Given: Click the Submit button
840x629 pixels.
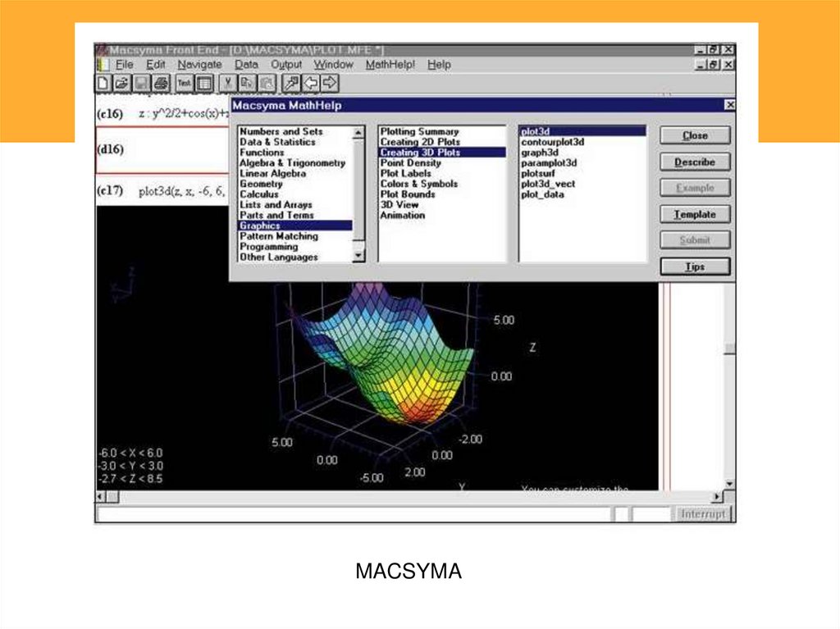Looking at the screenshot, I should (x=695, y=240).
